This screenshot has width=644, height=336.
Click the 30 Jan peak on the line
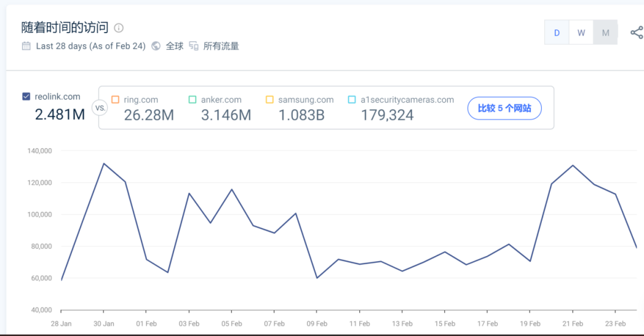(103, 163)
